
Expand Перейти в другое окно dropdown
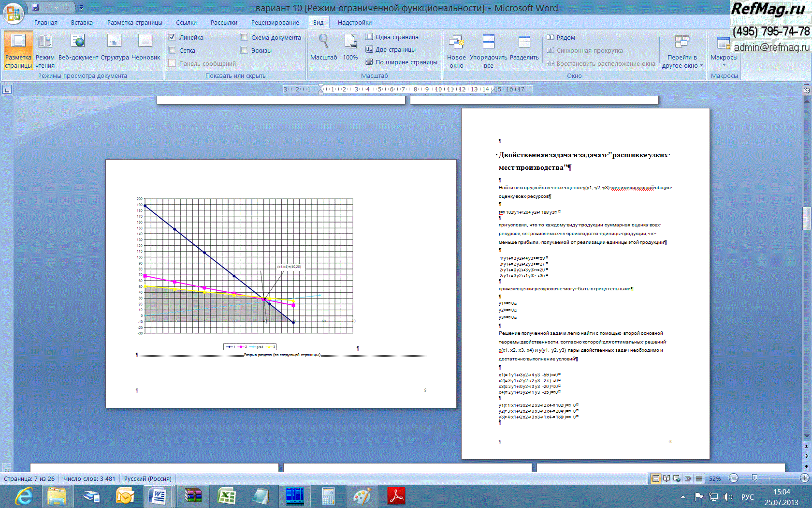pos(682,52)
